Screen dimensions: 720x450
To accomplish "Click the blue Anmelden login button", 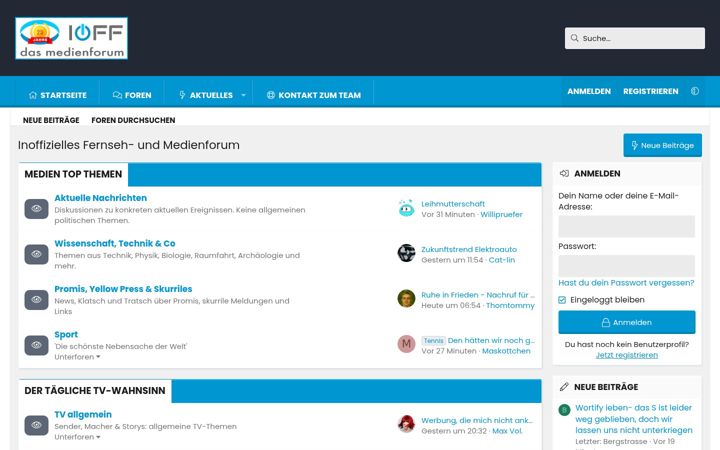I will pyautogui.click(x=627, y=322).
